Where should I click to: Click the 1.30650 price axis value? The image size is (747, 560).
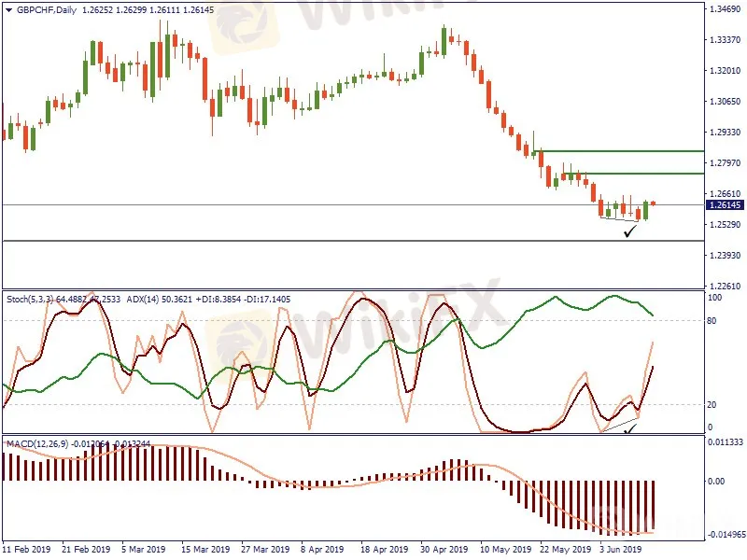click(x=726, y=101)
